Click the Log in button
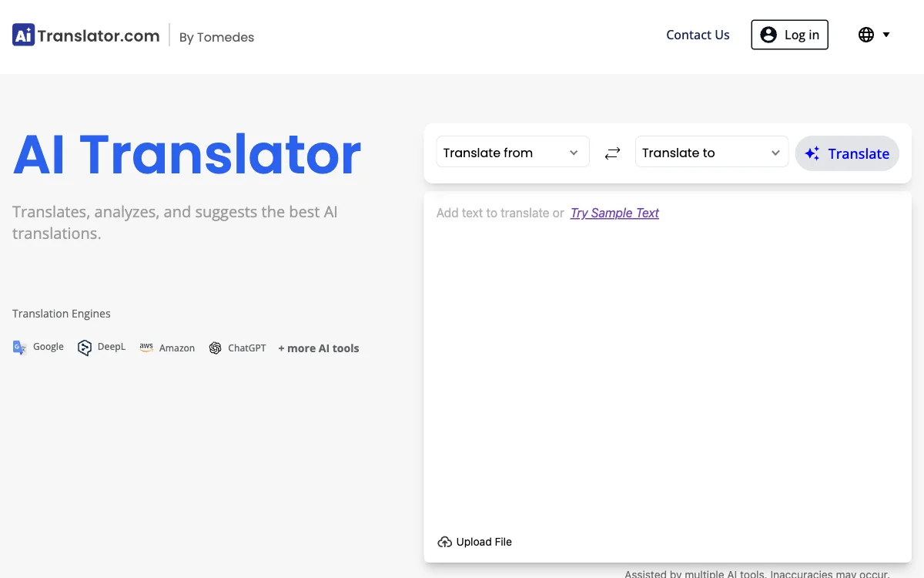The width and height of the screenshot is (924, 578). click(x=789, y=34)
